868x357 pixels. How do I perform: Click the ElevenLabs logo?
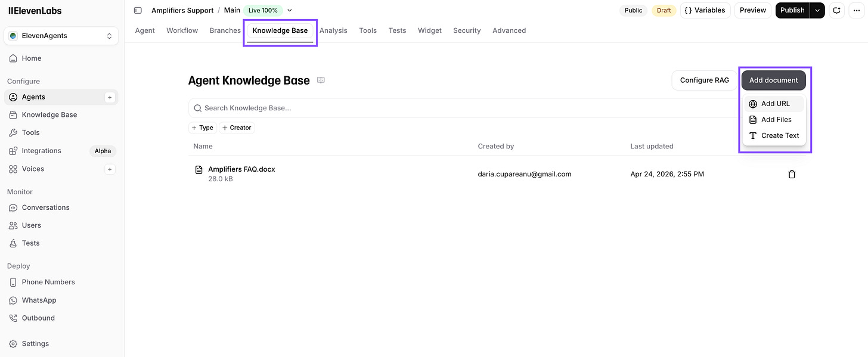[35, 11]
